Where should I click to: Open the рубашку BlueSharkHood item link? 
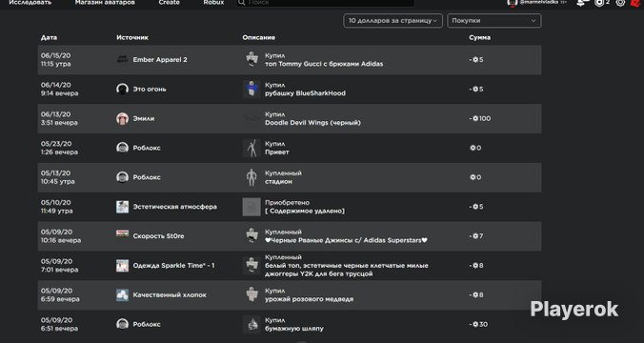(x=305, y=93)
